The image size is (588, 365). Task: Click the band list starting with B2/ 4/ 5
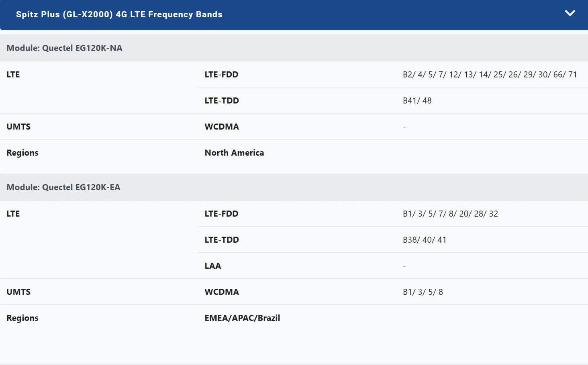(x=490, y=75)
